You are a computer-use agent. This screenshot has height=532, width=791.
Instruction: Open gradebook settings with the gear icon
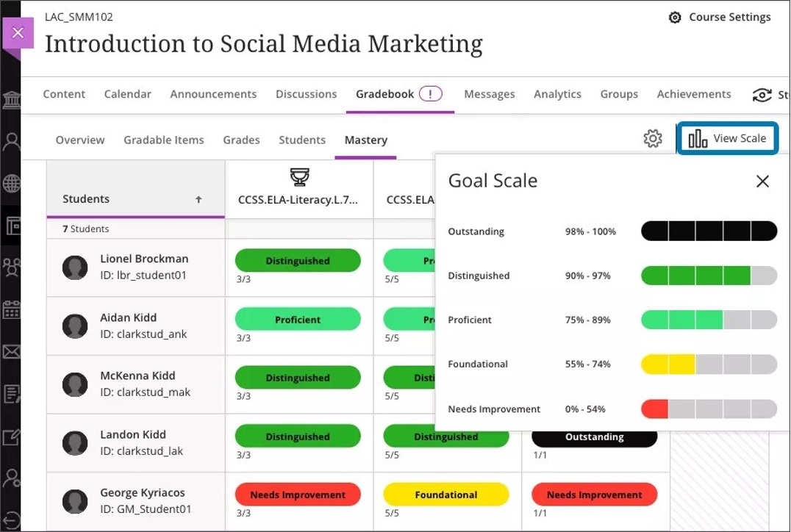(x=652, y=138)
